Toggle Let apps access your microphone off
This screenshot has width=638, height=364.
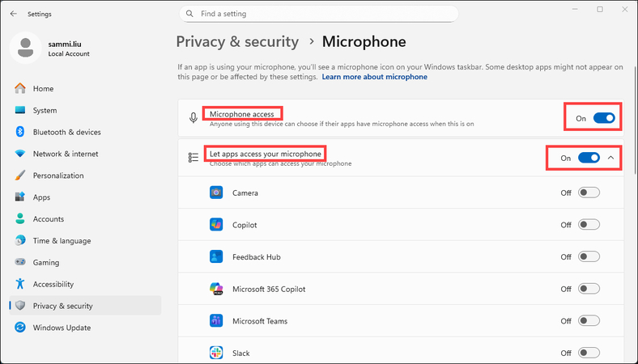[589, 158]
